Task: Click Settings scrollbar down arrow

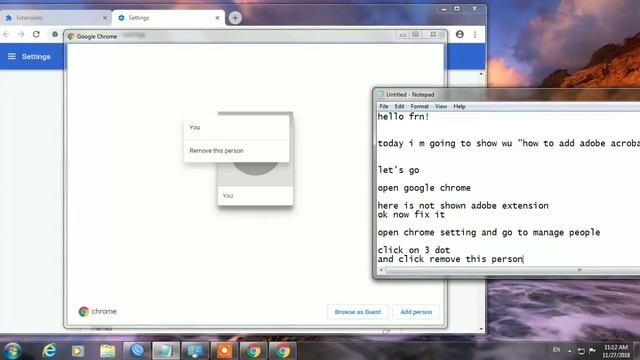Action: [x=481, y=329]
